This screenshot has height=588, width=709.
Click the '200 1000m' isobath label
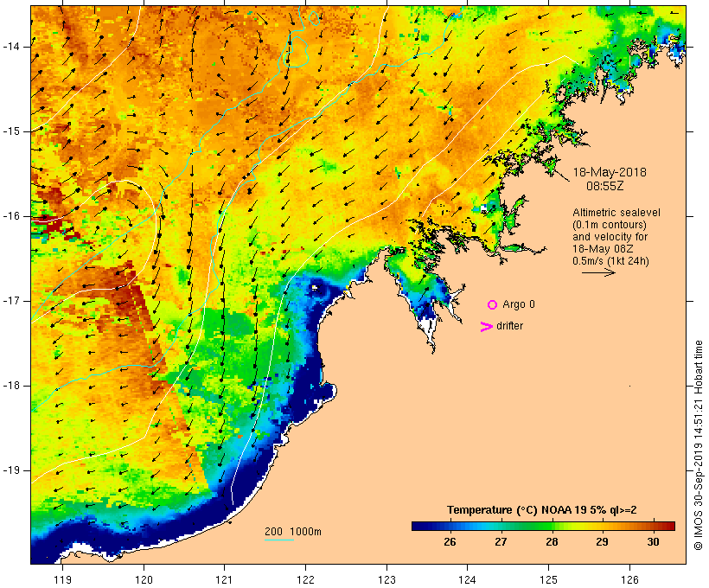pos(293,532)
